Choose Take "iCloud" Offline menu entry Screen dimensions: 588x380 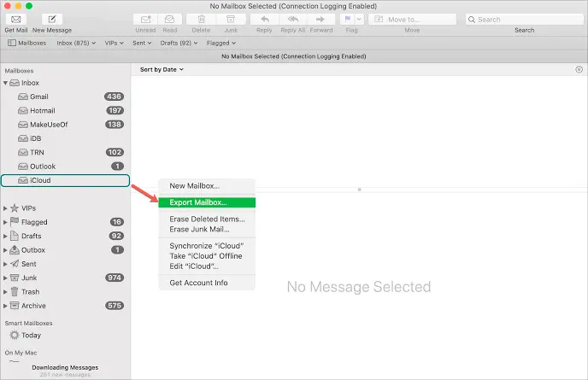point(207,256)
